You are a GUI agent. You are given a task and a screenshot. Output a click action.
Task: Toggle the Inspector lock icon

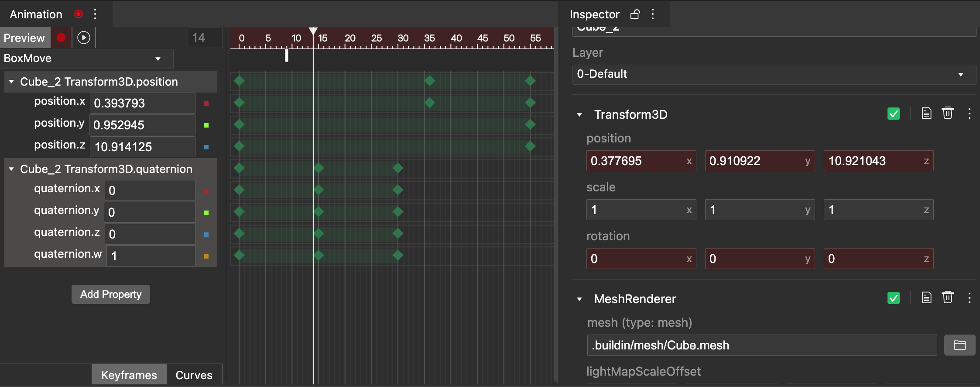pyautogui.click(x=635, y=14)
